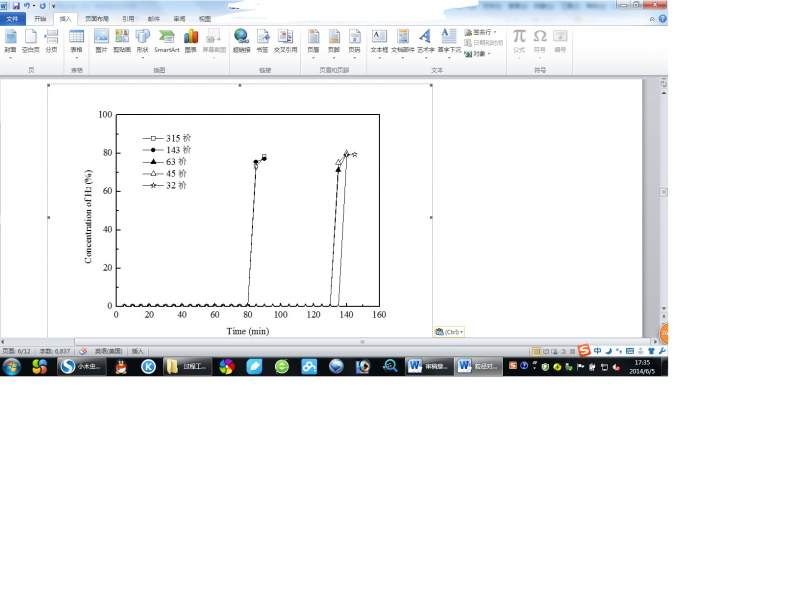Expand the Object (对象) dropdown

(x=489, y=54)
